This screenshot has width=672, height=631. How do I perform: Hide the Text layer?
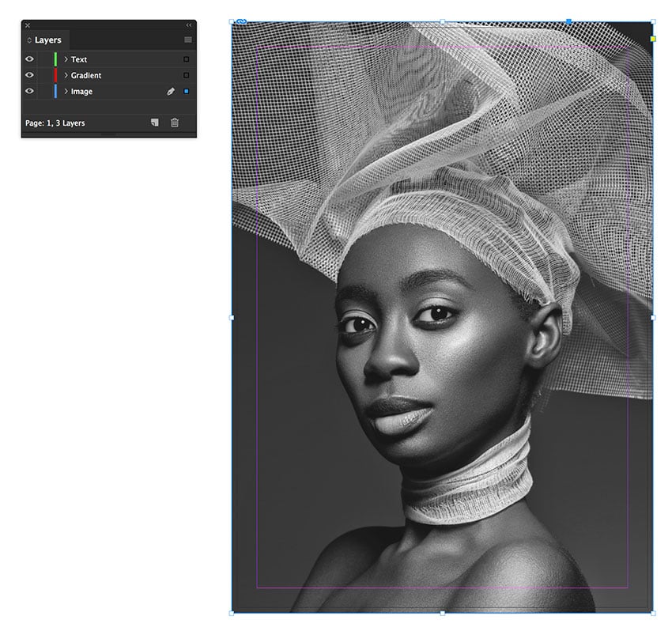pos(30,59)
